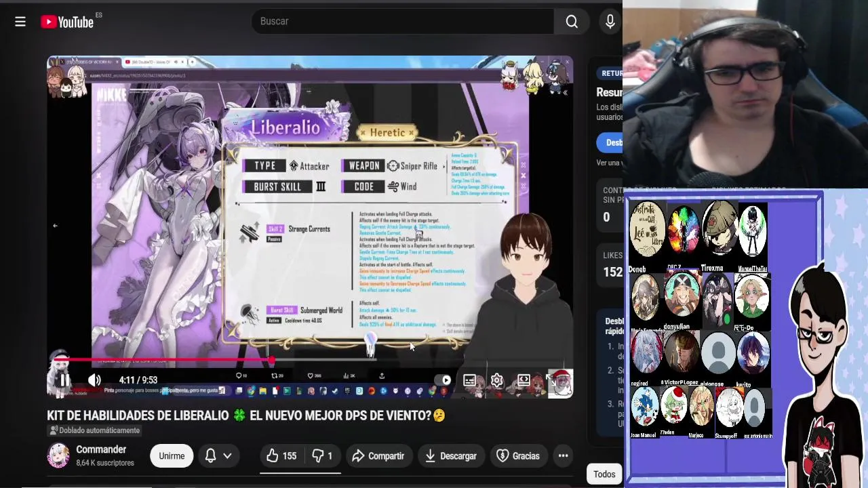The height and width of the screenshot is (488, 868).
Task: Click Joan Manuel's Sonic avatar in overlay
Action: [644, 407]
